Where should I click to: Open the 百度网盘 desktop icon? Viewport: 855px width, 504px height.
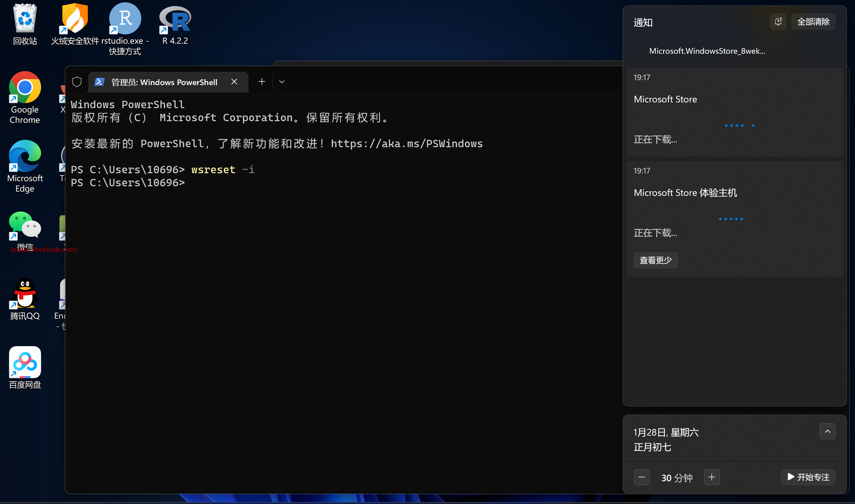[x=25, y=368]
